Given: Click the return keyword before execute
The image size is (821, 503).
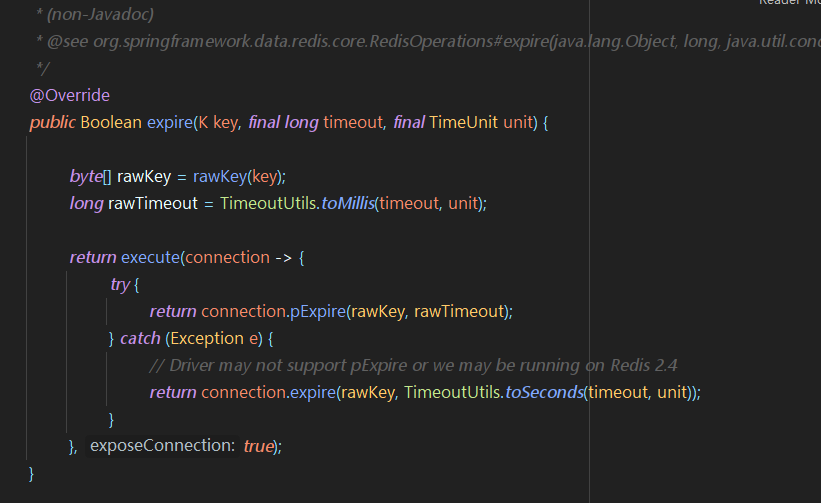Looking at the screenshot, I should pos(93,258).
